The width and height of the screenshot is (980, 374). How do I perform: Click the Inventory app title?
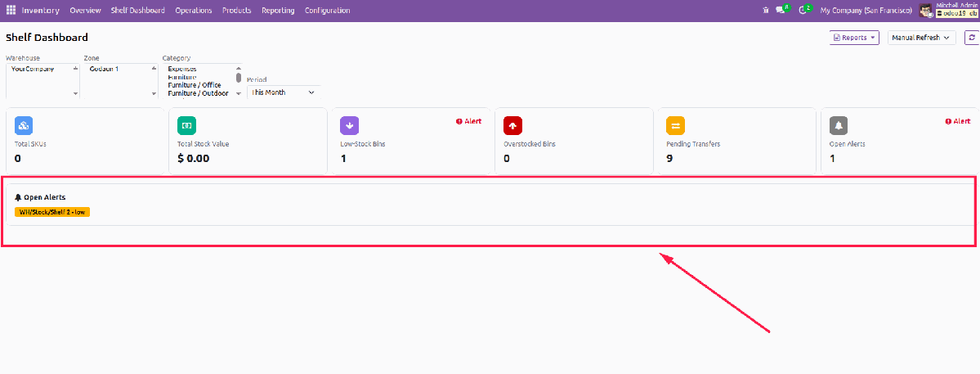tap(41, 11)
